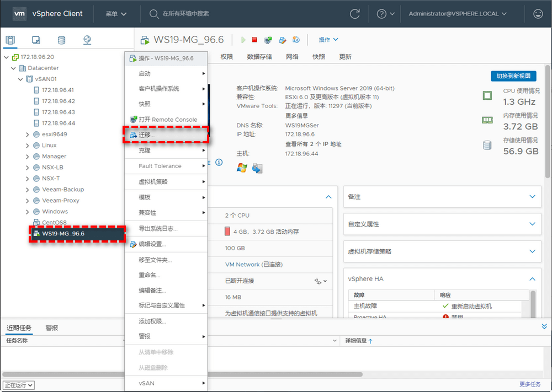
Task: Switch to the 数据存储 tab
Action: [259, 57]
